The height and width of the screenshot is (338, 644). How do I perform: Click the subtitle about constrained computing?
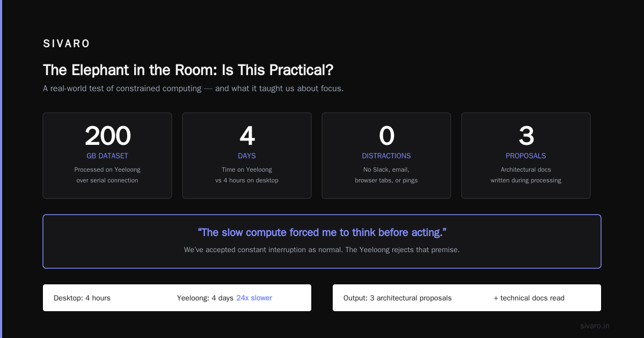coord(193,89)
